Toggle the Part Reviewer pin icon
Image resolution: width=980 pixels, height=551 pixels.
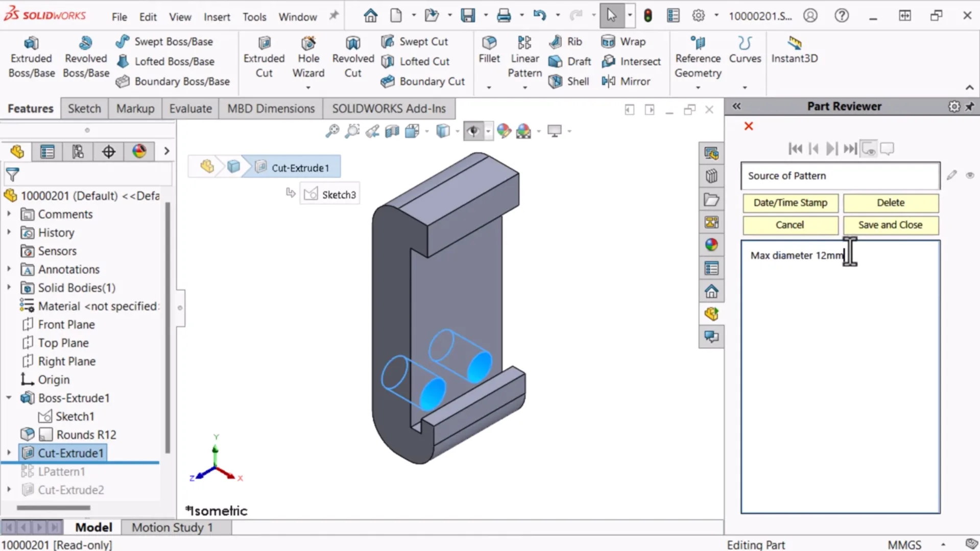tap(969, 106)
